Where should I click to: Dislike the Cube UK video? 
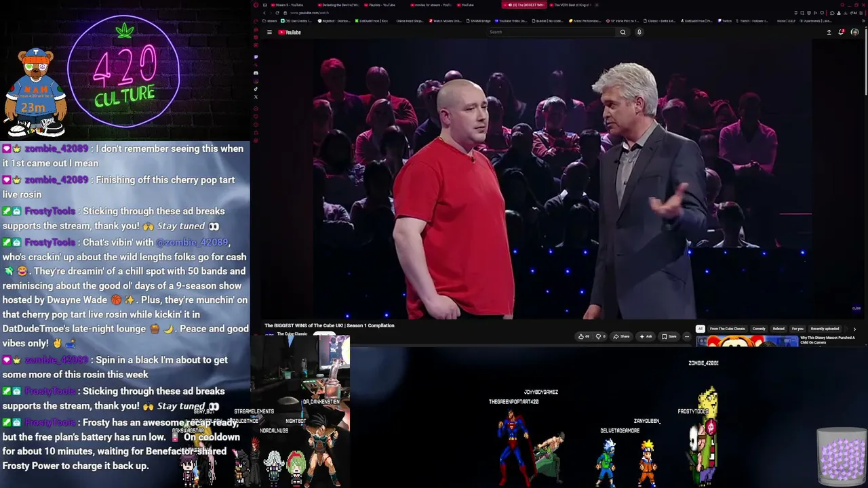coord(600,336)
